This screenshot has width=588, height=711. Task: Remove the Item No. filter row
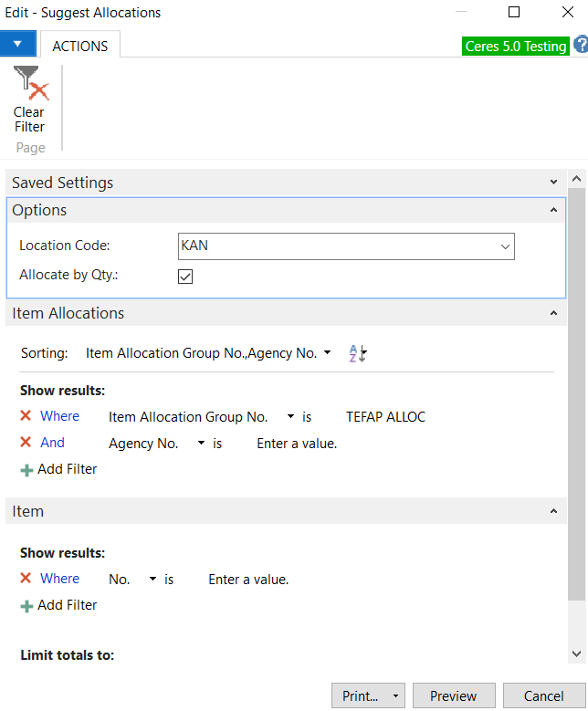[26, 579]
